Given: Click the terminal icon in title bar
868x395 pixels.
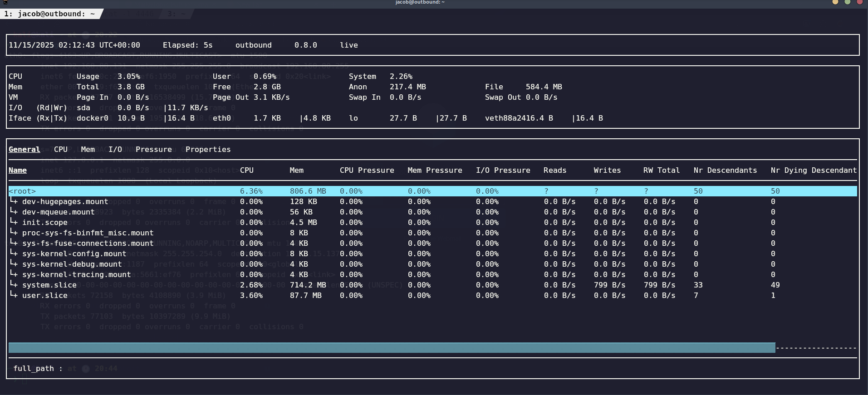Looking at the screenshot, I should (x=5, y=2).
